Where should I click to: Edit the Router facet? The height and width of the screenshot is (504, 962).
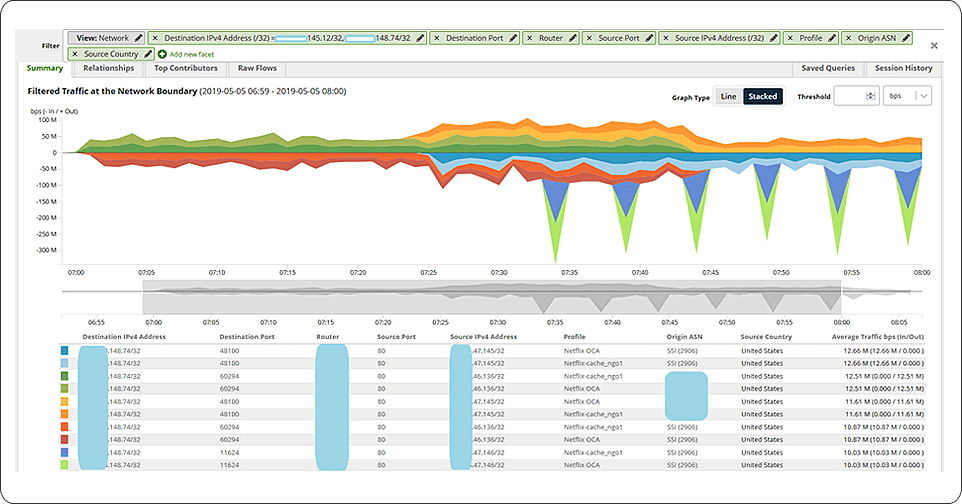point(572,38)
